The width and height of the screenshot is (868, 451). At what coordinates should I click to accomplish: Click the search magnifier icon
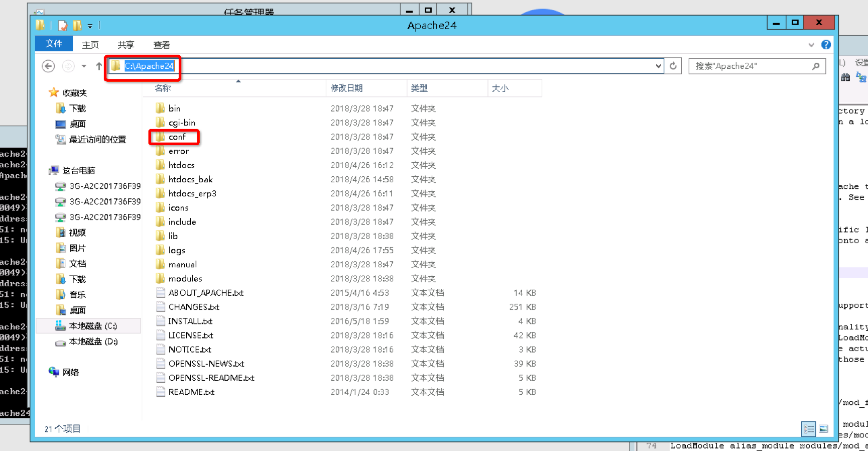[x=816, y=66]
